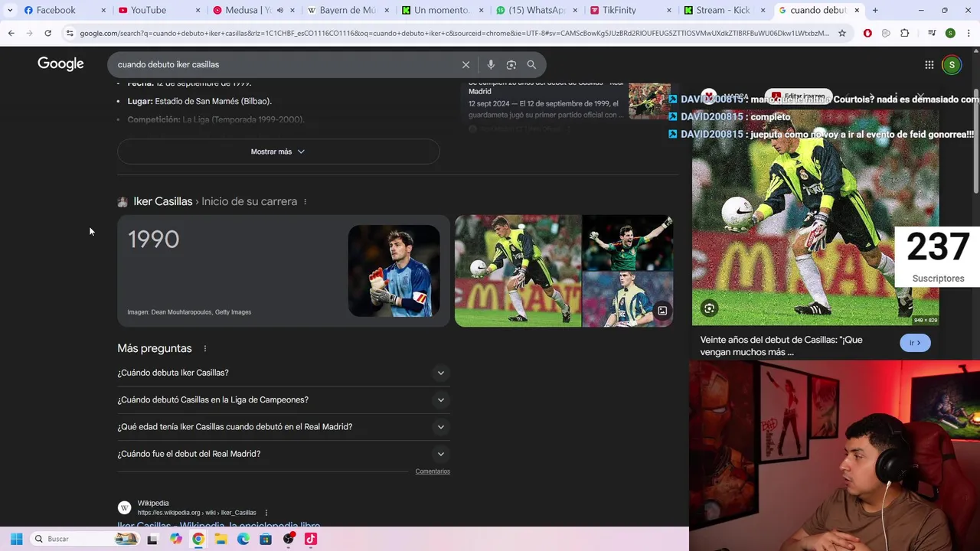The height and width of the screenshot is (551, 980).
Task: Open more options for the Wikipedia result
Action: coord(266,512)
